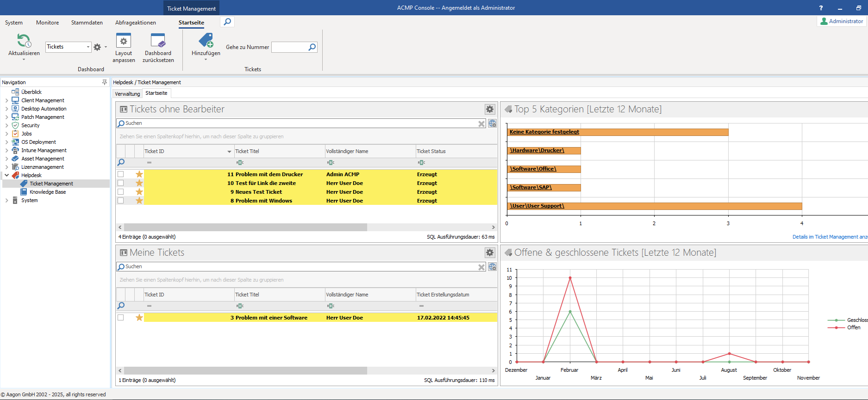
Task: Open the Tickets dashboard dropdown
Action: [88, 47]
